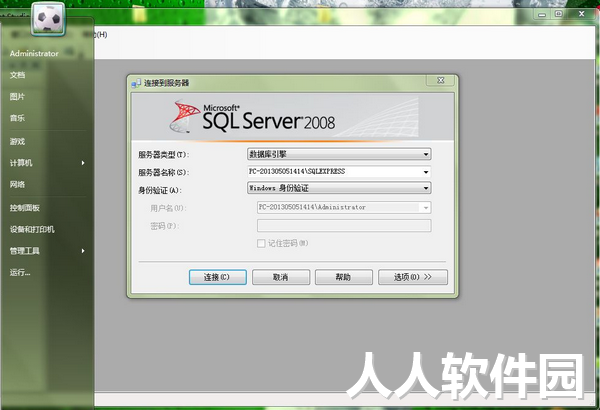The height and width of the screenshot is (410, 600).
Task: Open the 服务器名称 server name dropdown
Action: [426, 172]
